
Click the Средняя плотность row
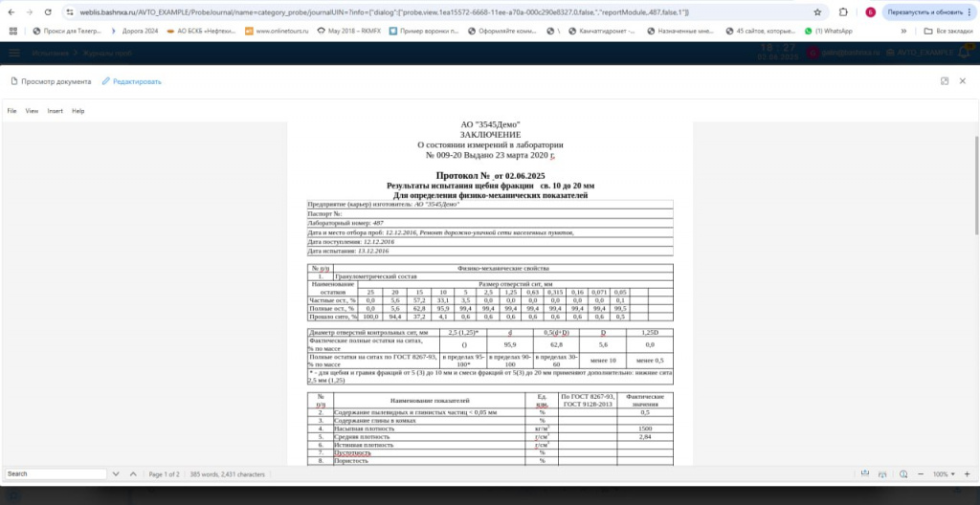pyautogui.click(x=490, y=436)
